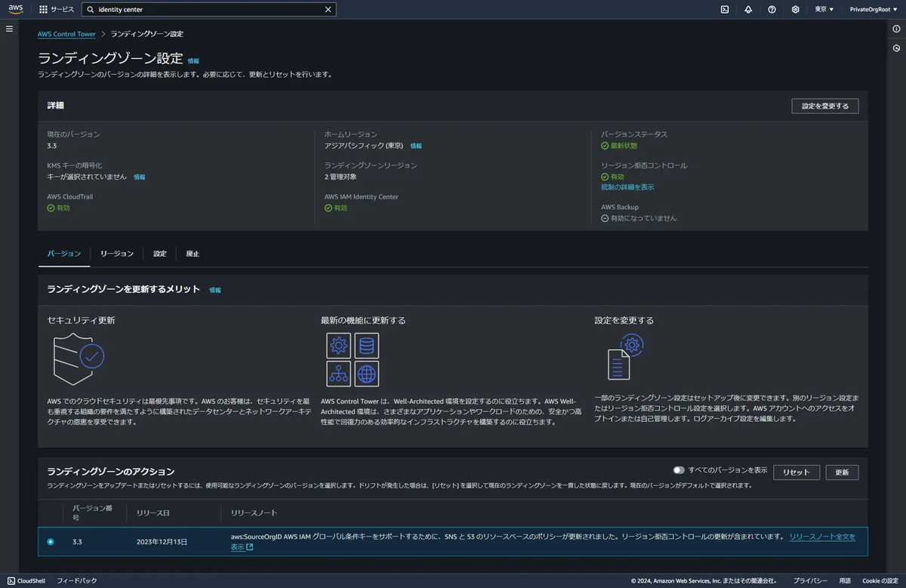Launch CloudShell from top bar icon
The height and width of the screenshot is (588, 906).
coord(724,9)
